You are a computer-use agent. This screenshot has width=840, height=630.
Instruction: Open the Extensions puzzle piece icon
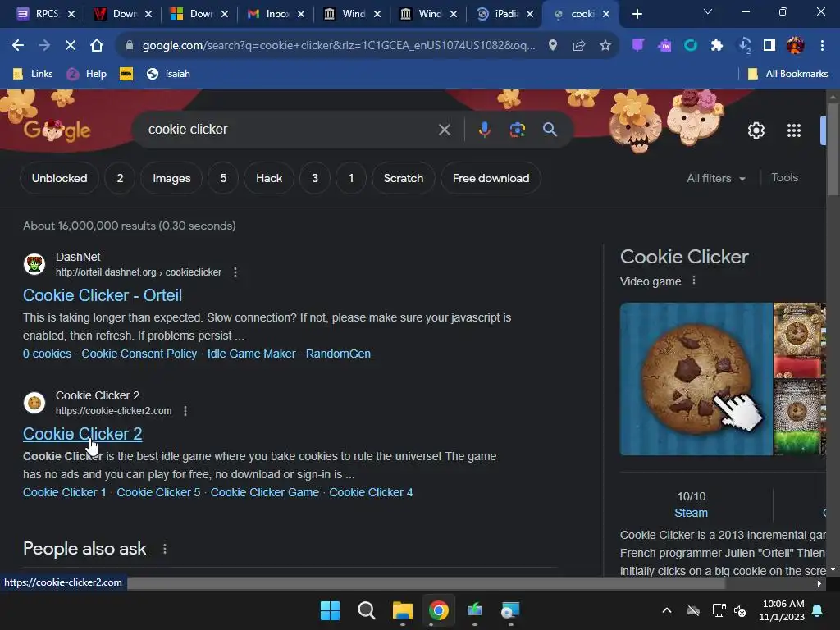tap(717, 46)
